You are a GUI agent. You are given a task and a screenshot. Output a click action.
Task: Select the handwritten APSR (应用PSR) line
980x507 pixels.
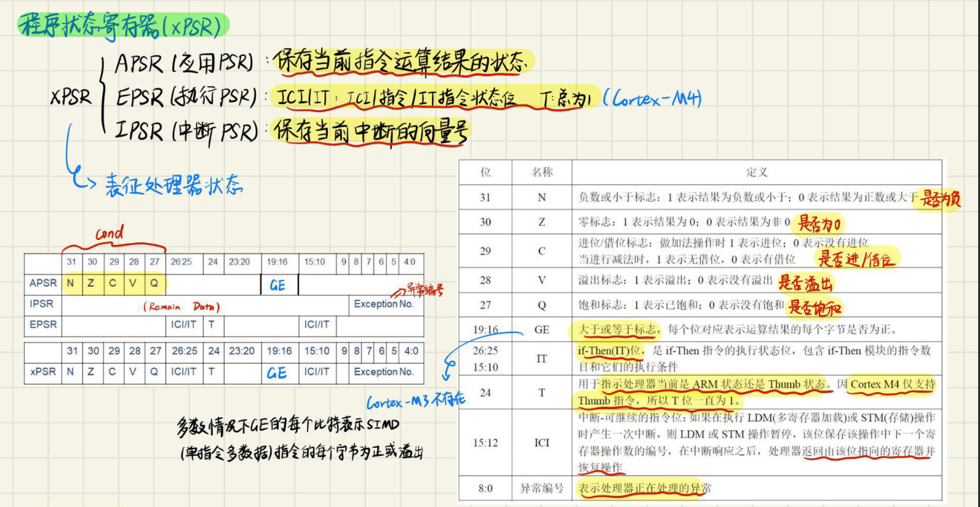[x=185, y=63]
